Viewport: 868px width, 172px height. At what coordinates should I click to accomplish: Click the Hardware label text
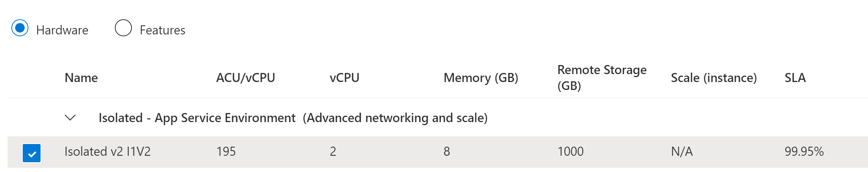tap(62, 30)
